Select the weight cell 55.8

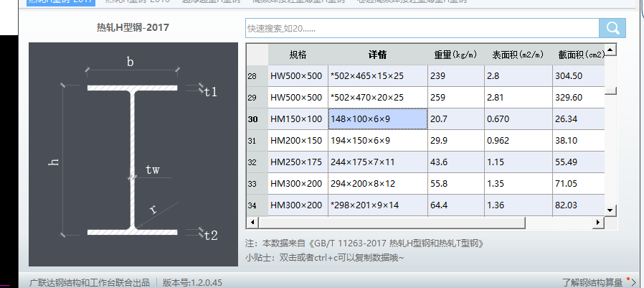click(456, 183)
